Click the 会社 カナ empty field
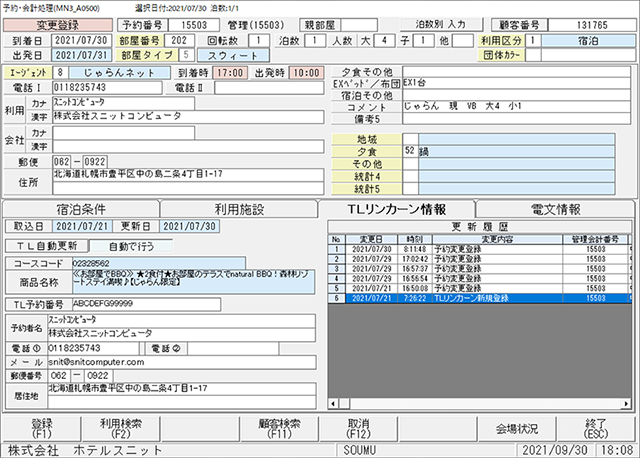Image resolution: width=640 pixels, height=458 pixels. (123, 133)
